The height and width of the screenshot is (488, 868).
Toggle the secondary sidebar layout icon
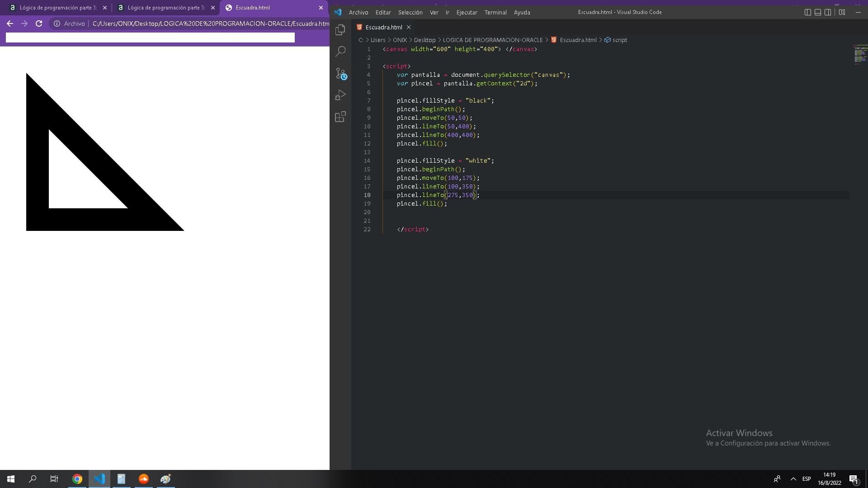(828, 12)
